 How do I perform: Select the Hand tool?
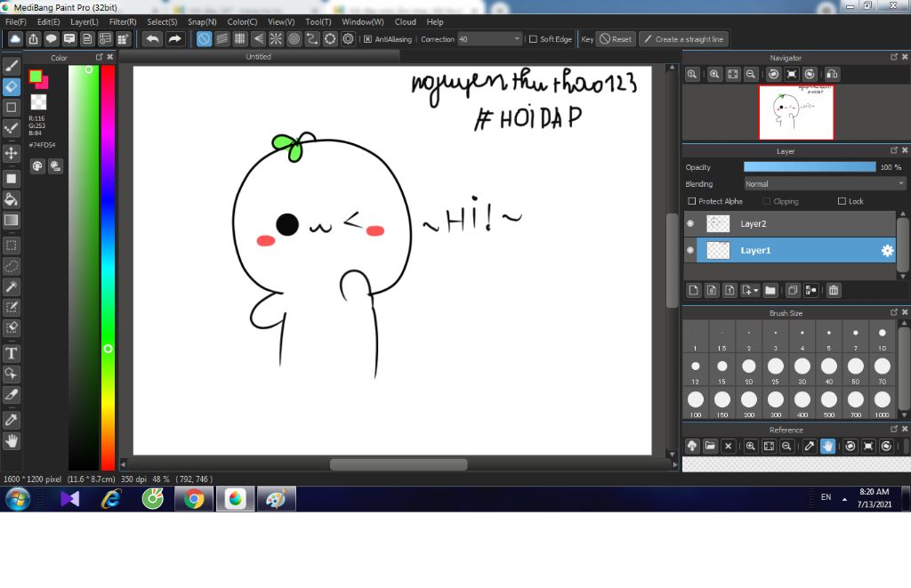(11, 441)
